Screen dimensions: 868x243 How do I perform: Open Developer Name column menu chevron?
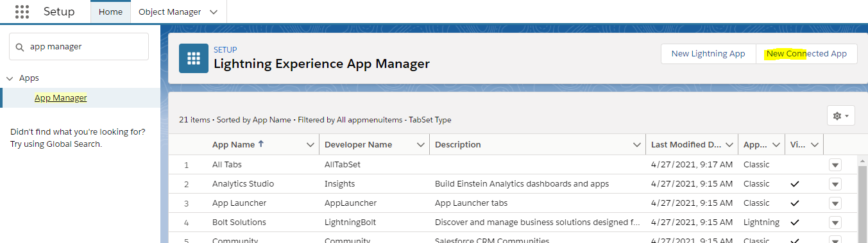pyautogui.click(x=421, y=145)
